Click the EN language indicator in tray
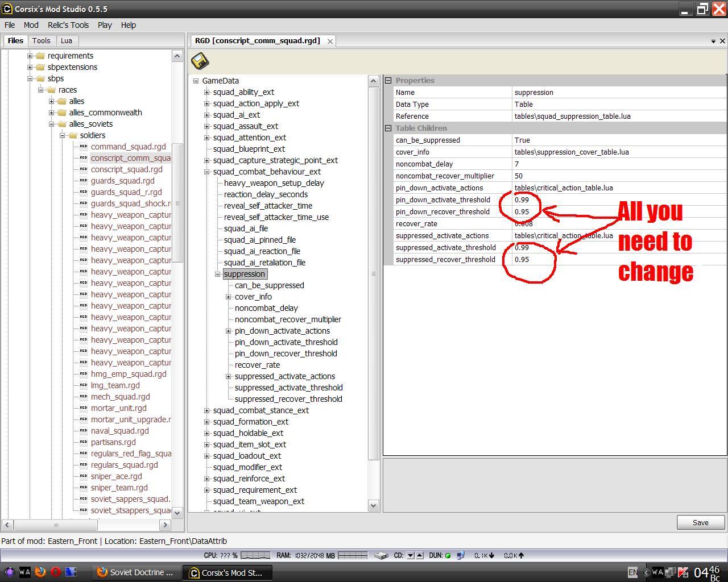This screenshot has height=582, width=728. (x=632, y=572)
